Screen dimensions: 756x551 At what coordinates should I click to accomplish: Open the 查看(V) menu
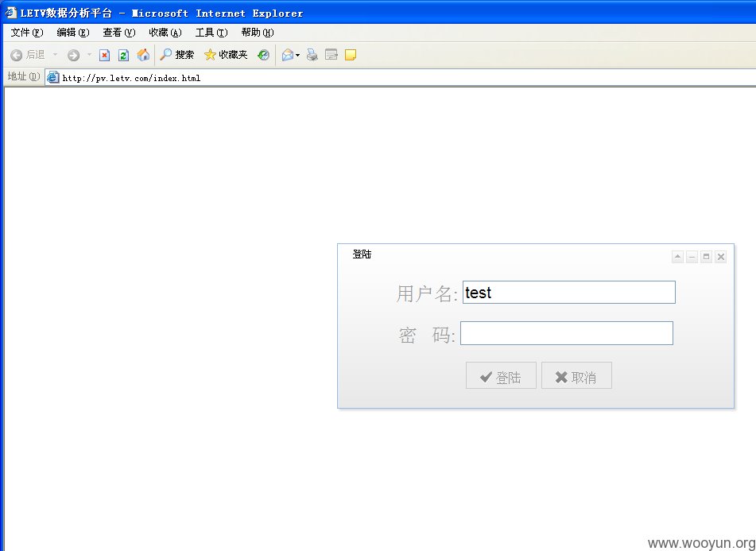click(119, 33)
